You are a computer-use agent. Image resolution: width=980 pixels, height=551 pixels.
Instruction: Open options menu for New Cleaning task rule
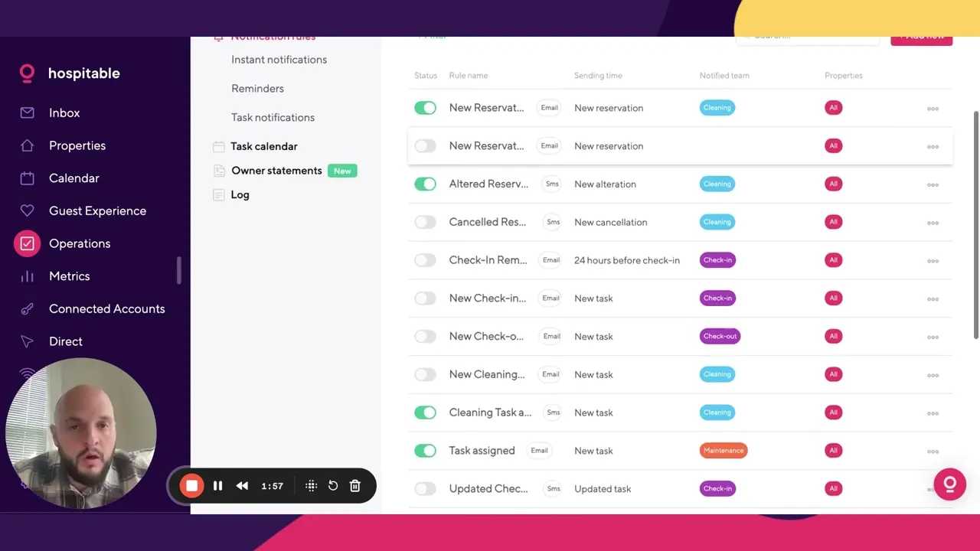933,375
